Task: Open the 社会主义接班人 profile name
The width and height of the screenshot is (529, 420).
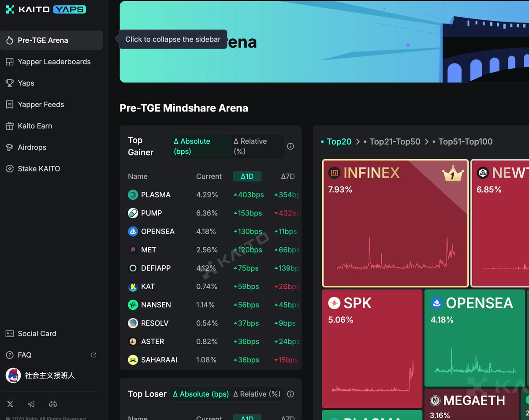Action: 50,375
